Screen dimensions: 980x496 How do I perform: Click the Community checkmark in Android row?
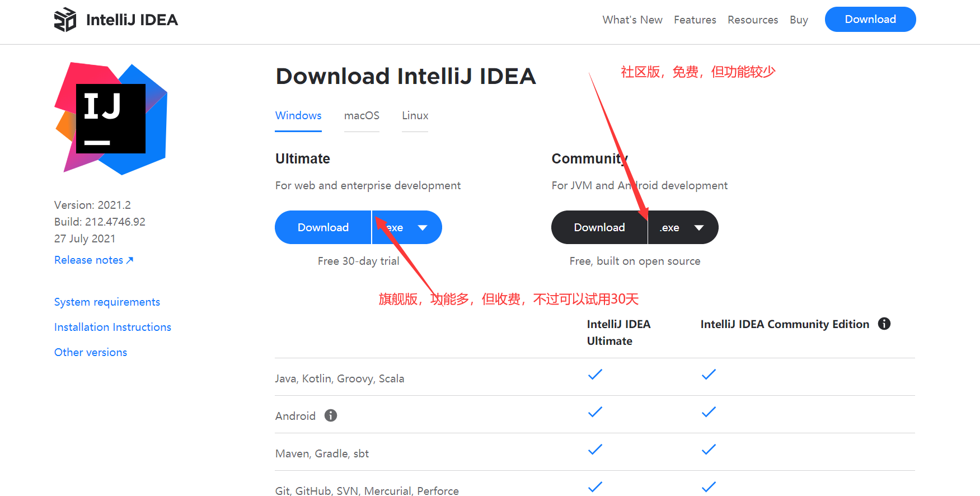pyautogui.click(x=709, y=412)
